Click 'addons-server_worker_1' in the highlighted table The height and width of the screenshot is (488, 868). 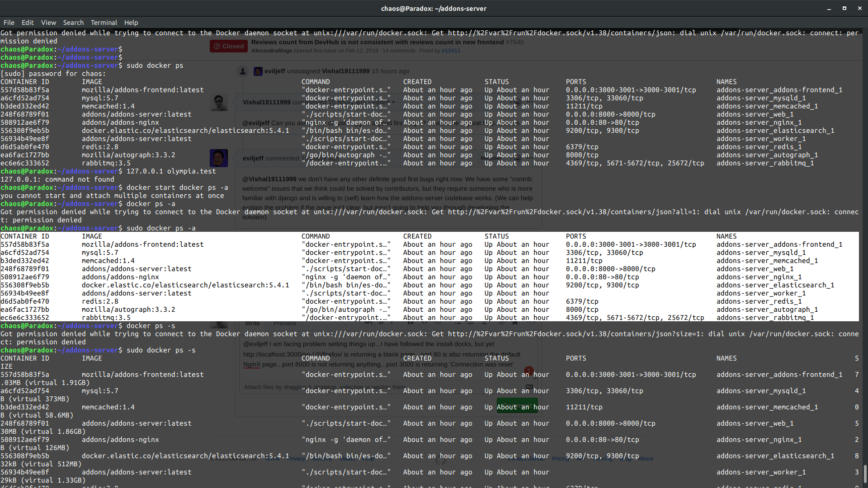(x=761, y=293)
